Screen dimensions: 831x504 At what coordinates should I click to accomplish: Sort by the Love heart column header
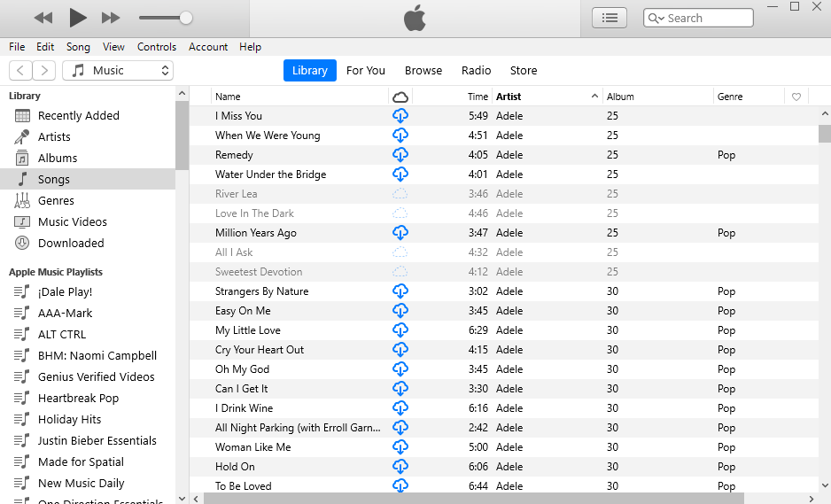click(x=796, y=97)
